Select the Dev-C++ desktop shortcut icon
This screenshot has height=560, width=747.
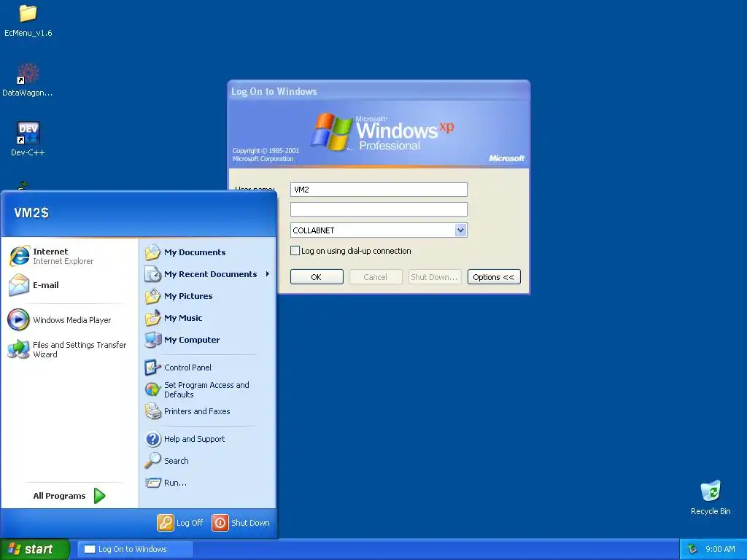pyautogui.click(x=28, y=133)
